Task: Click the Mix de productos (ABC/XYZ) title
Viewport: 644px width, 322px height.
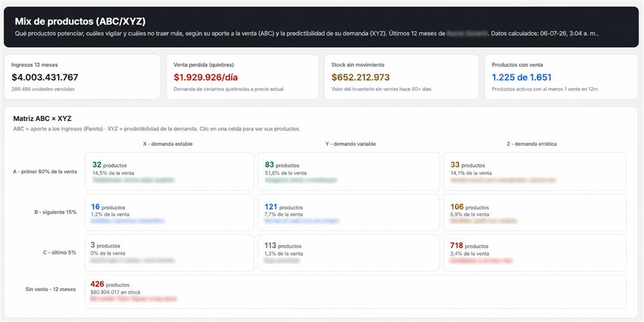Action: (x=80, y=21)
